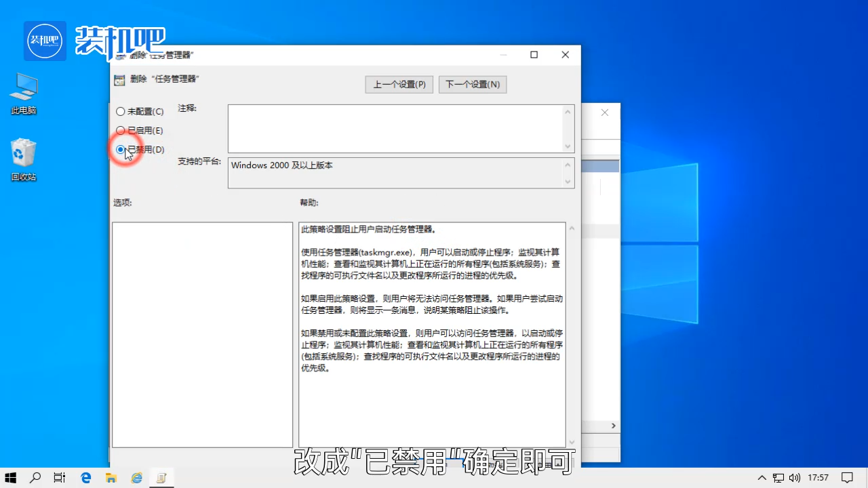This screenshot has width=868, height=488.
Task: Select the 已启用(E) radio button
Action: (120, 130)
